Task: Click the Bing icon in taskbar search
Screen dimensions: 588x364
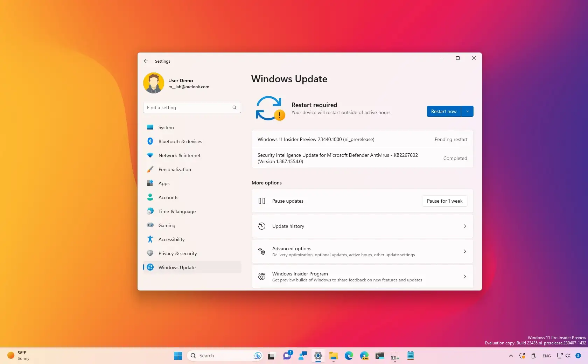Action: click(258, 356)
